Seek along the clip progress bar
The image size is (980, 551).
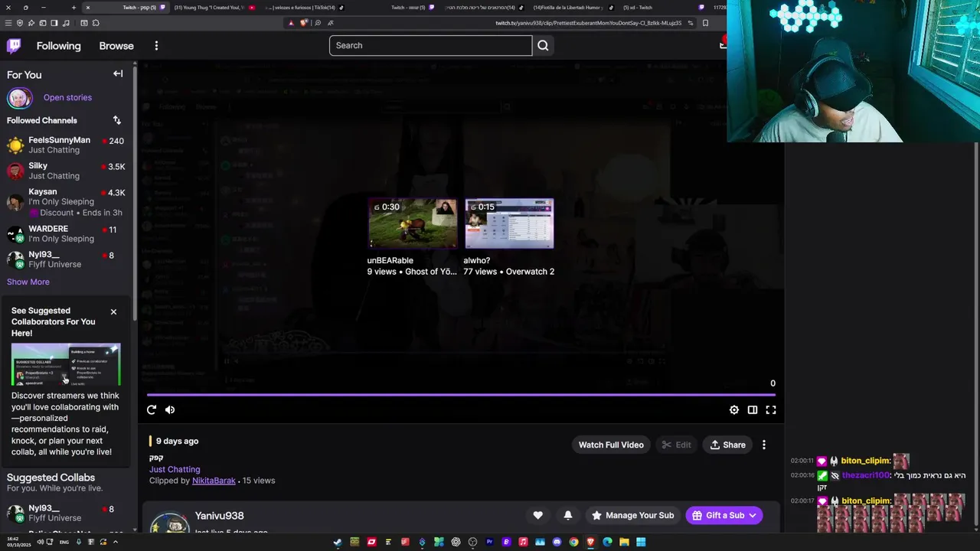click(x=462, y=395)
